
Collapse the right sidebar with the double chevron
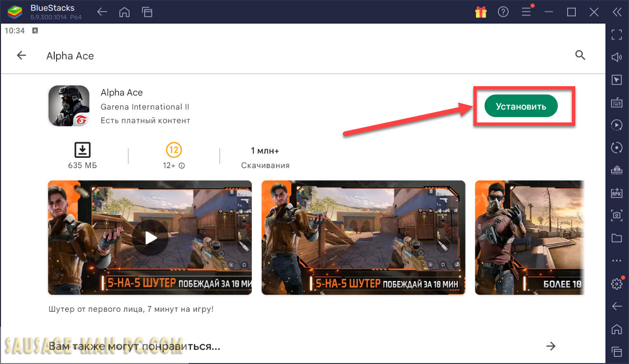point(617,12)
